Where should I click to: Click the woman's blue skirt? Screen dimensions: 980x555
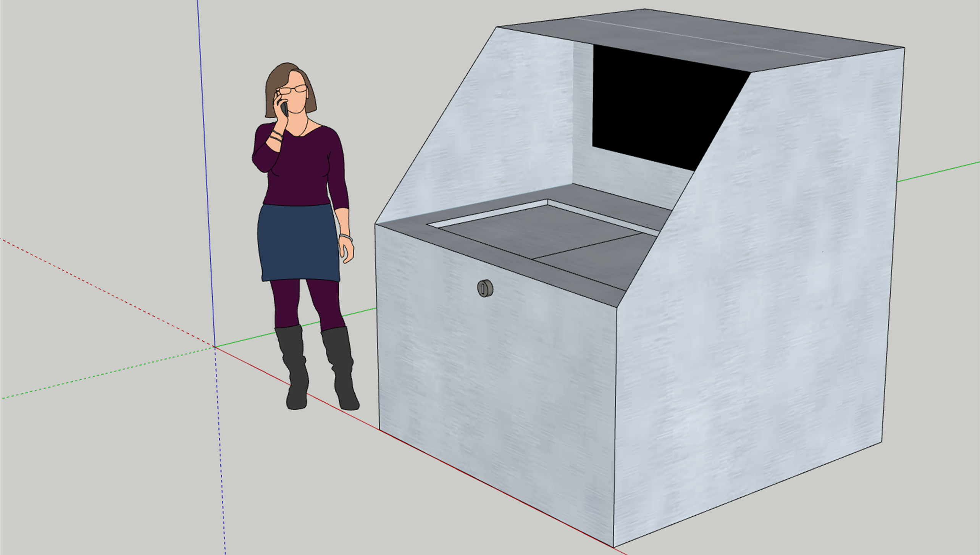pos(298,242)
